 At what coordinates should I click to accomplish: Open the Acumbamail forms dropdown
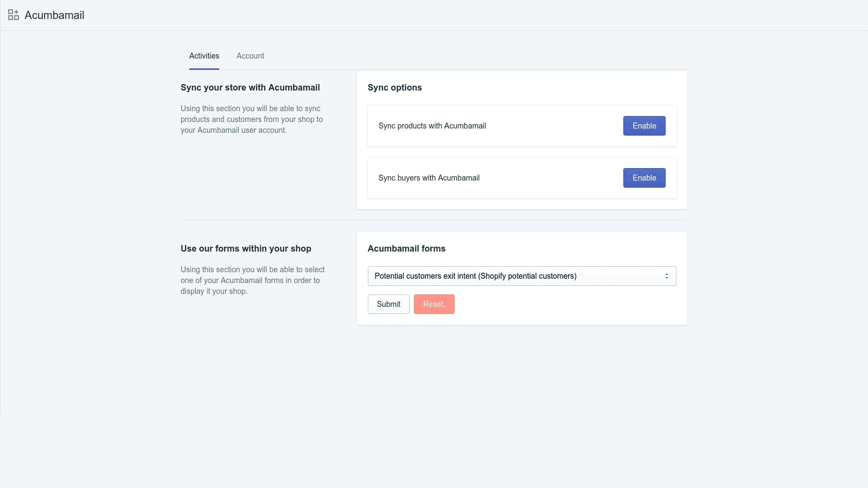521,275
